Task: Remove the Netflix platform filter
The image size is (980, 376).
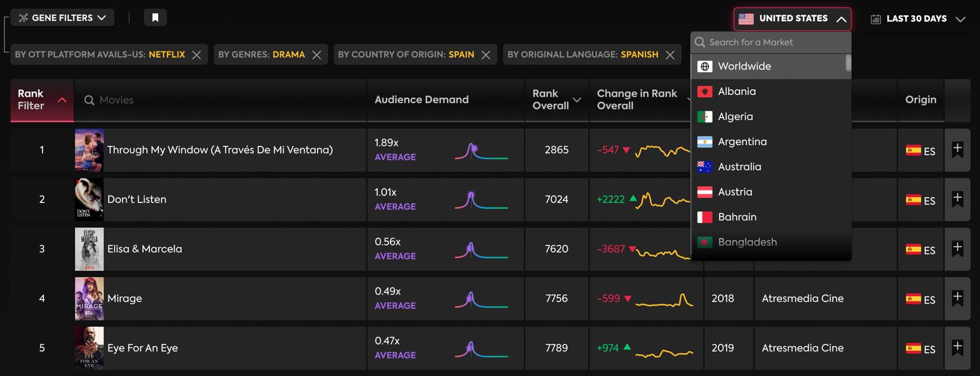Action: 197,55
